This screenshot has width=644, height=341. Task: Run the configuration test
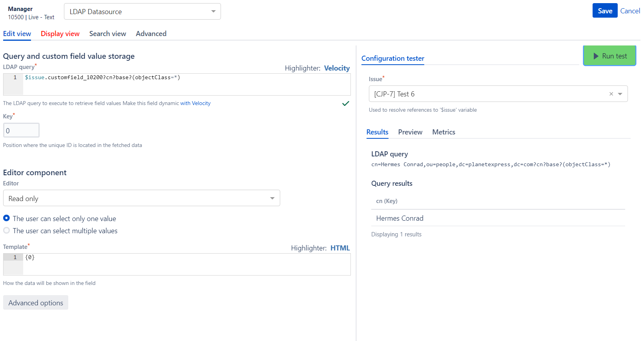pyautogui.click(x=609, y=56)
